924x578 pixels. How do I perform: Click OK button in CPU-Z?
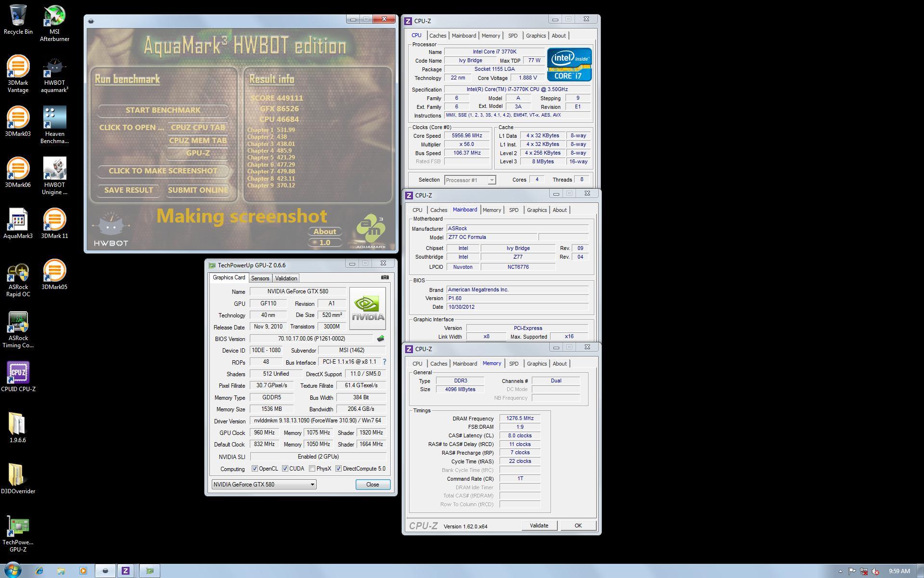click(578, 525)
